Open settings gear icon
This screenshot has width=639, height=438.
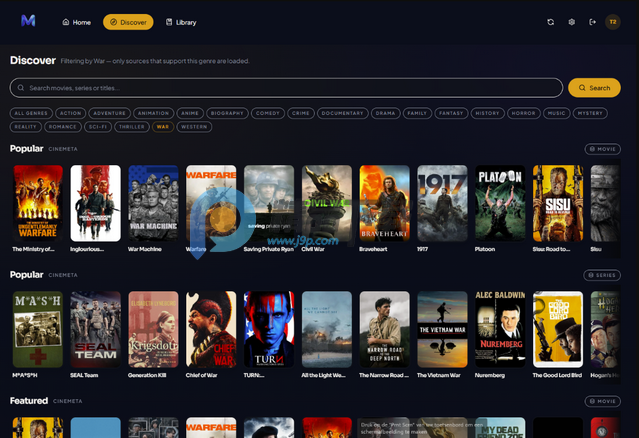tap(572, 22)
